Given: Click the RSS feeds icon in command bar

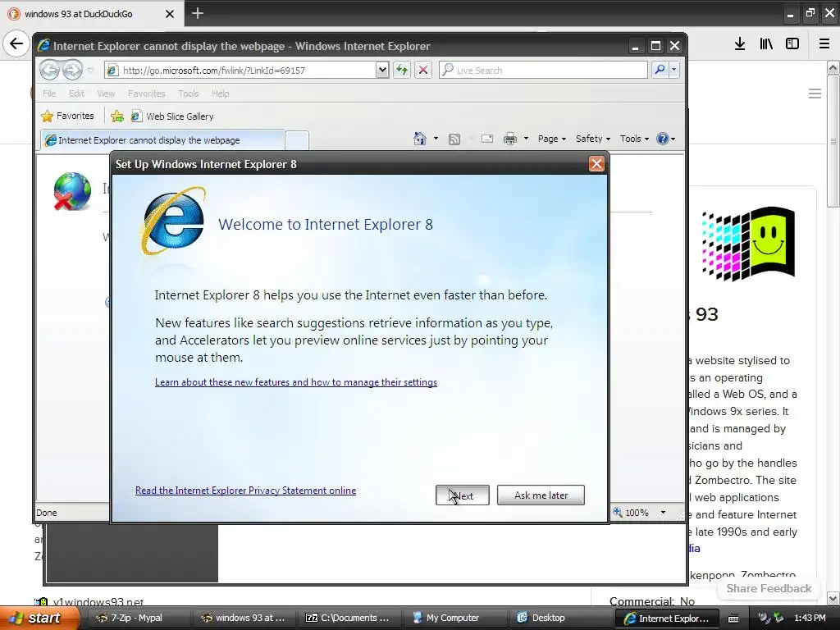Looking at the screenshot, I should 454,139.
